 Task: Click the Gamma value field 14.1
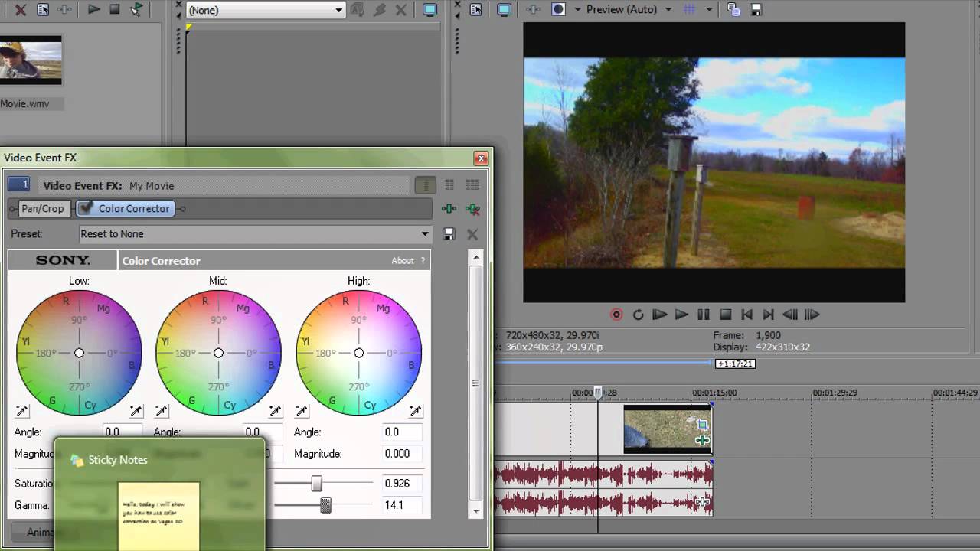pyautogui.click(x=403, y=505)
